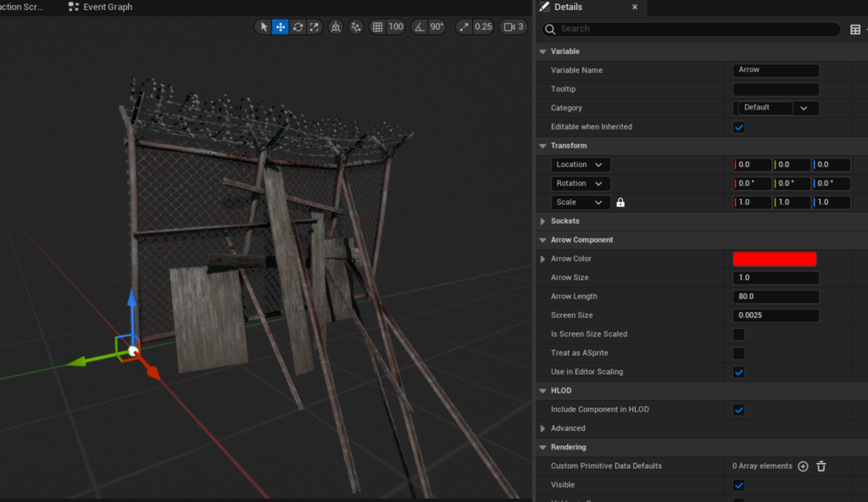Viewport: 868px width, 502px height.
Task: Select the Details panel tab
Action: pyautogui.click(x=567, y=7)
